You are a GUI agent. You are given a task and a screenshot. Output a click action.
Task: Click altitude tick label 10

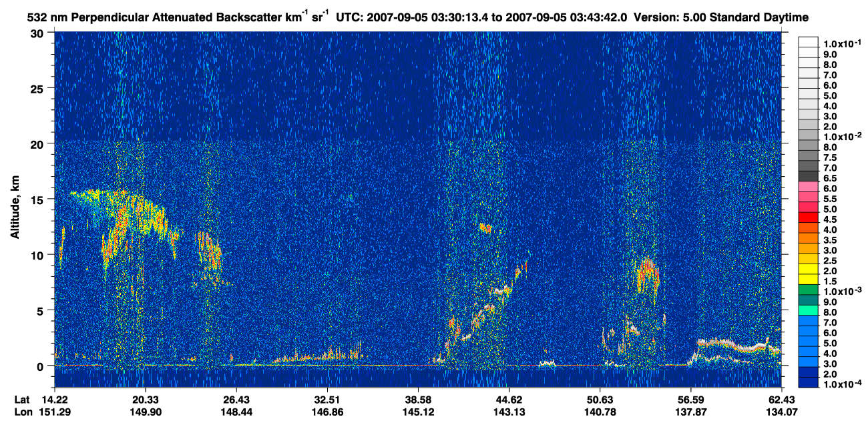[x=37, y=255]
